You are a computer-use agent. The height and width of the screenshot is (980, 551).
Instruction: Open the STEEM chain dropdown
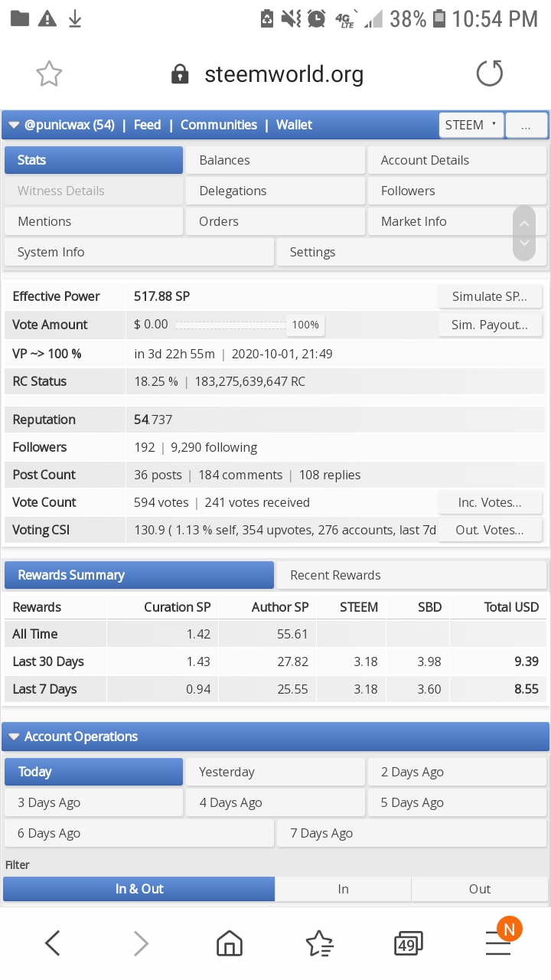coord(471,125)
